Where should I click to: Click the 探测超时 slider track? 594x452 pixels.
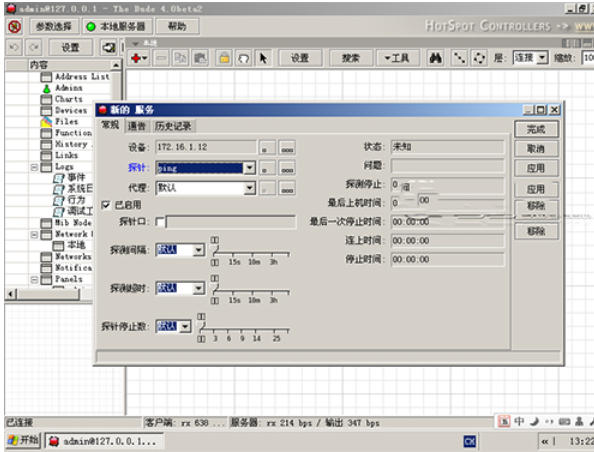point(251,291)
